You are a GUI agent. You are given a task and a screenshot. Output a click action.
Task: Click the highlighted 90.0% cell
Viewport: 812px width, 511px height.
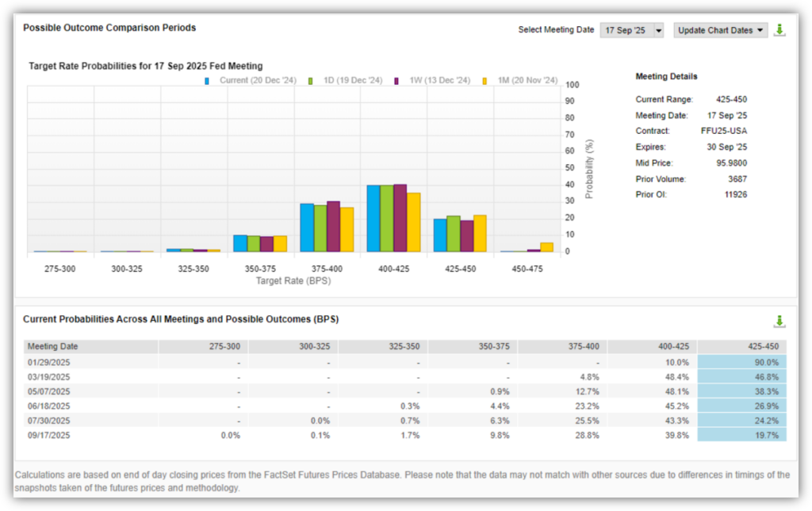pos(742,363)
